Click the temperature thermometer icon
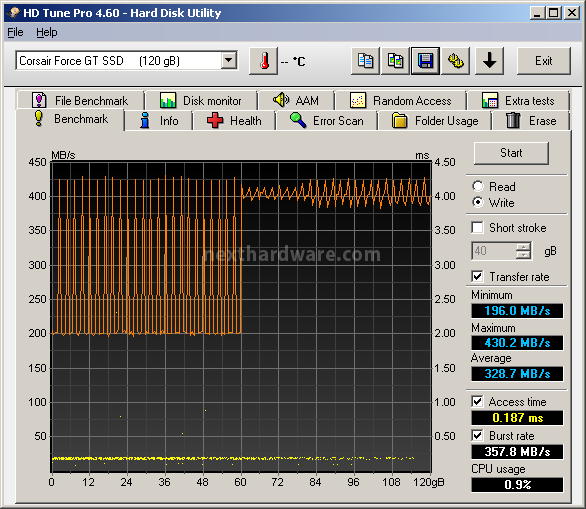The width and height of the screenshot is (586, 509). tap(264, 61)
